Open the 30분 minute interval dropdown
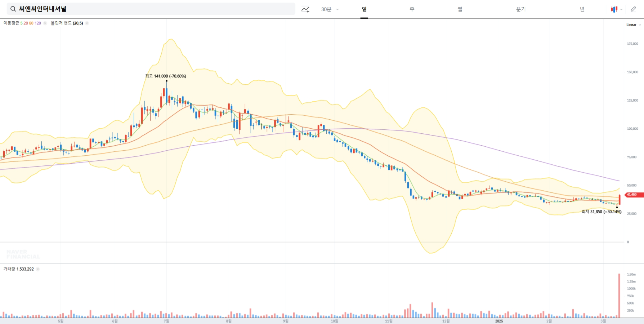This screenshot has width=644, height=324. point(330,9)
